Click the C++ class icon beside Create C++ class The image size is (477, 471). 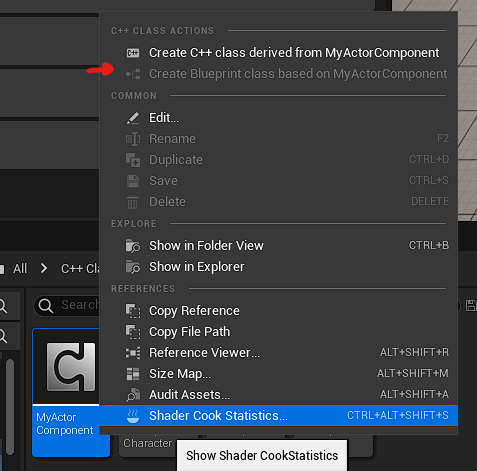click(133, 53)
